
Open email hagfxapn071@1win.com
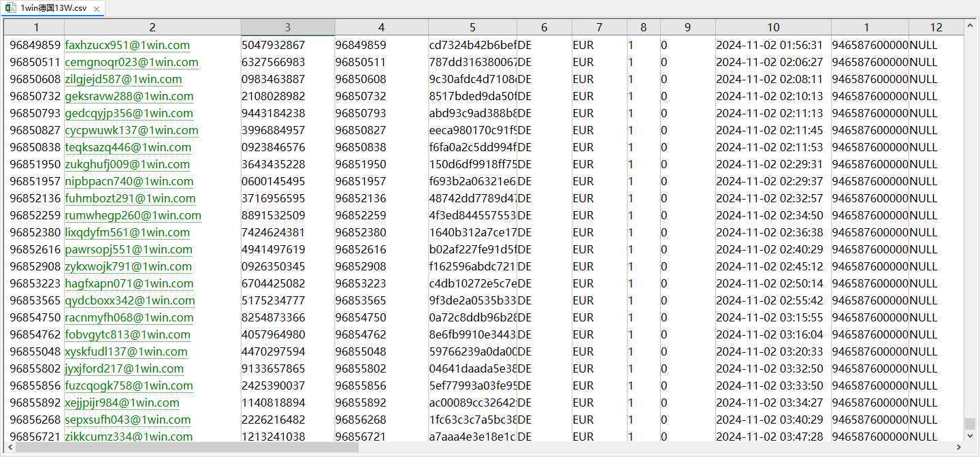(129, 283)
